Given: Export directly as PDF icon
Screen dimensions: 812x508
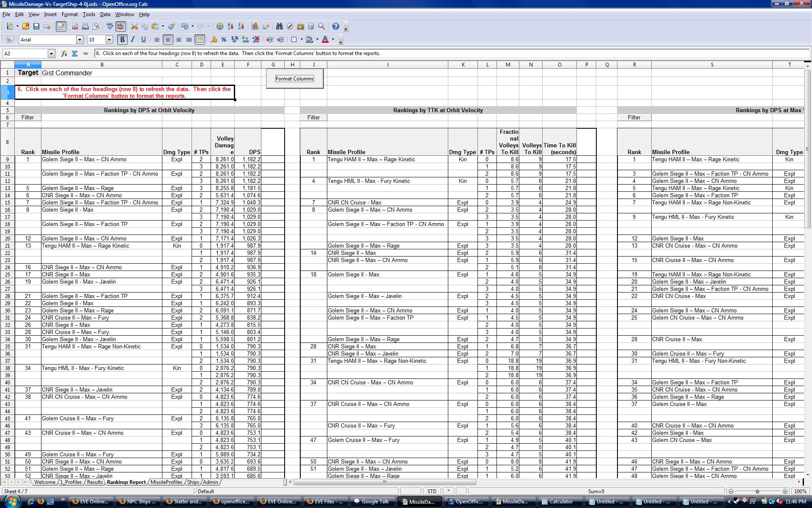Looking at the screenshot, I should point(75,26).
